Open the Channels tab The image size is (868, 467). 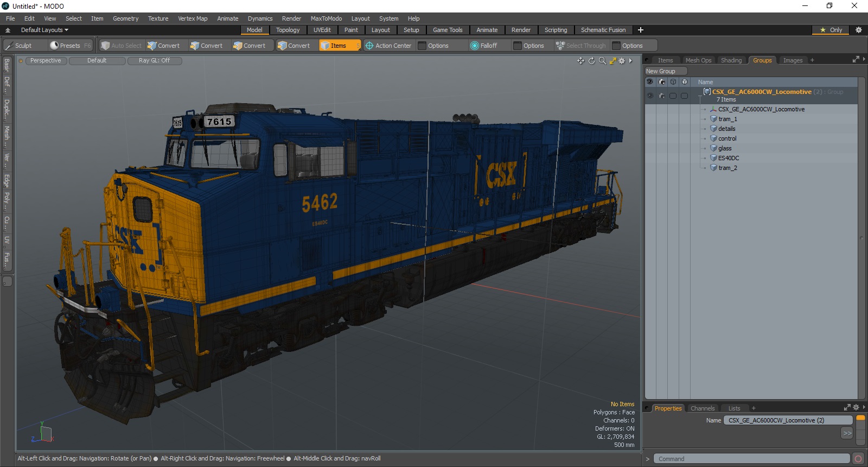pyautogui.click(x=703, y=408)
